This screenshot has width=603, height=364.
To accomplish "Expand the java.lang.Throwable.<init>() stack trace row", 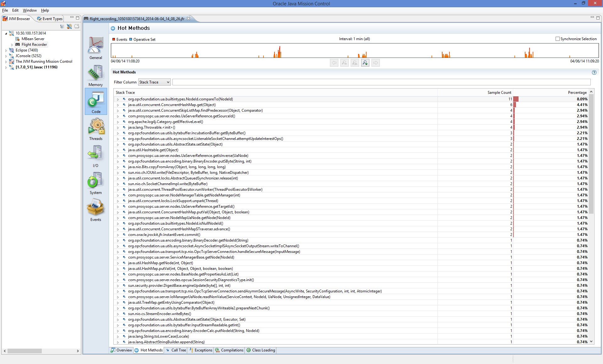I will pyautogui.click(x=118, y=128).
